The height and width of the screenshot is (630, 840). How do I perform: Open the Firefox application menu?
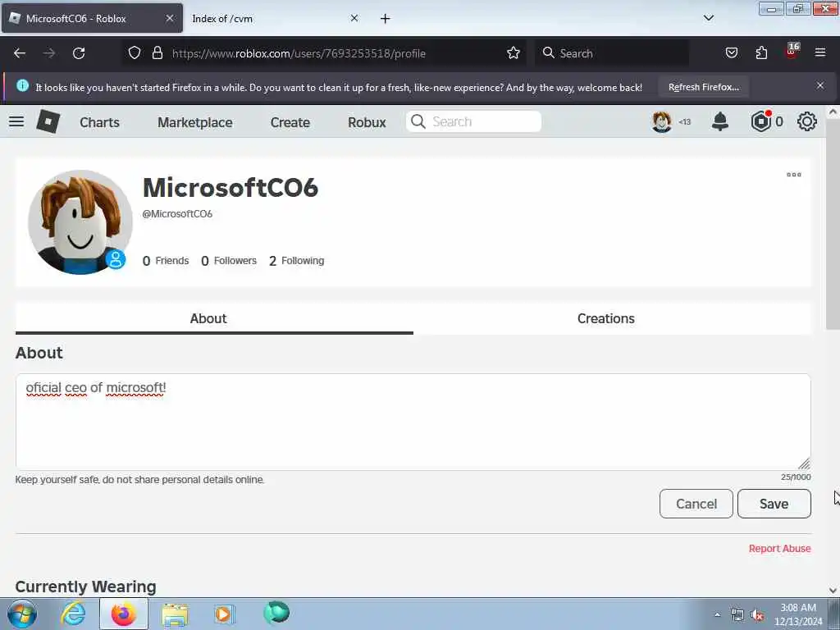click(x=820, y=53)
